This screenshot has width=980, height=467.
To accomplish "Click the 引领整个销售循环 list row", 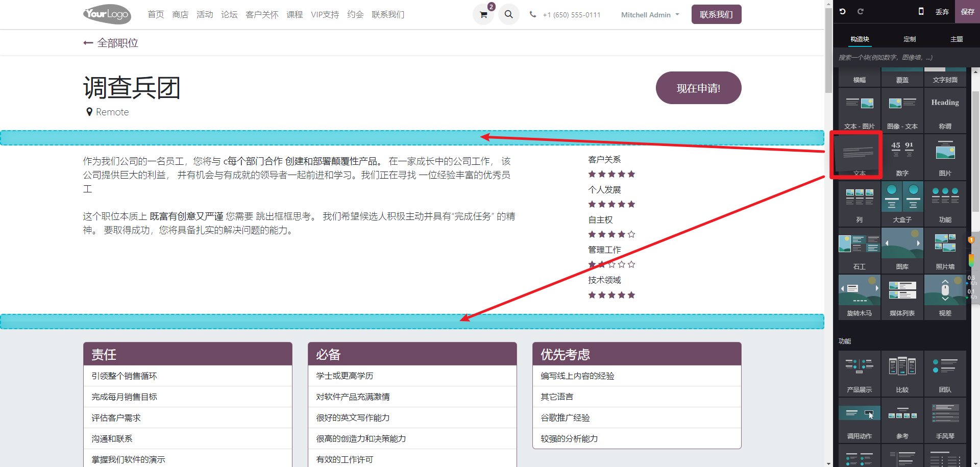I will (x=188, y=376).
